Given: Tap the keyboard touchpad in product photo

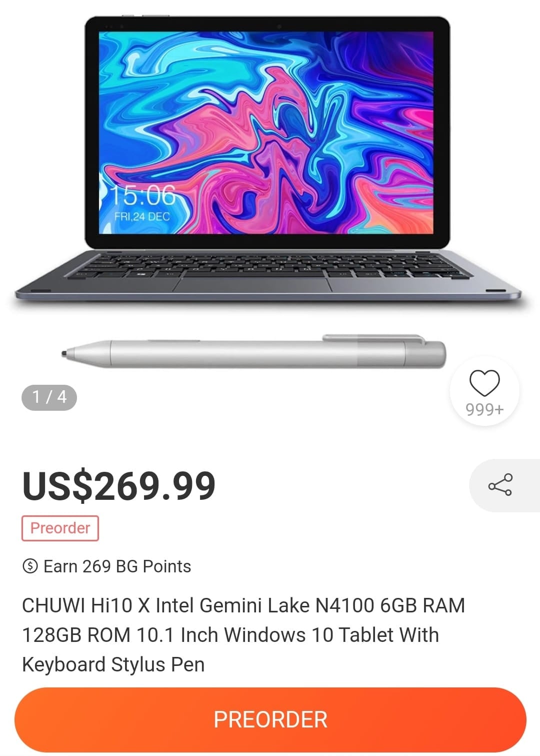Looking at the screenshot, I should 252,284.
